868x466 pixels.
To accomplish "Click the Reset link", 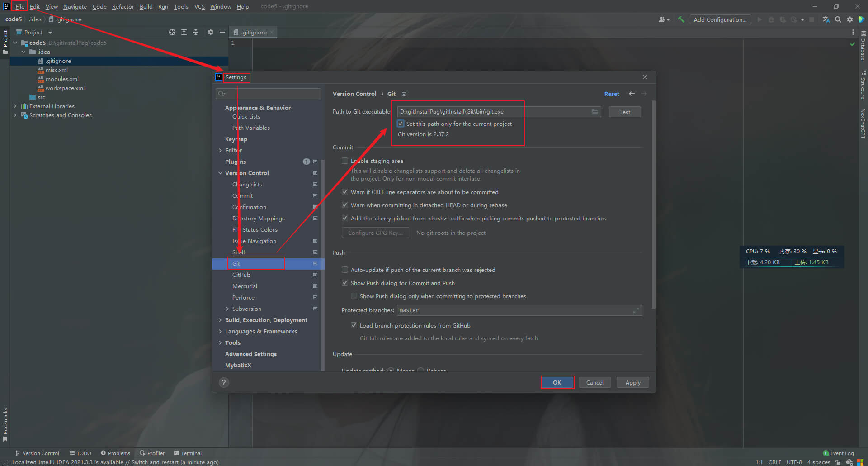I will click(x=612, y=94).
